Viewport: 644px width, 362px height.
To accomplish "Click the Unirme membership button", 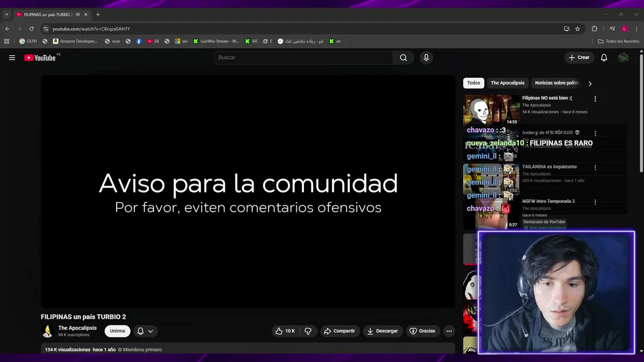I will click(x=117, y=331).
